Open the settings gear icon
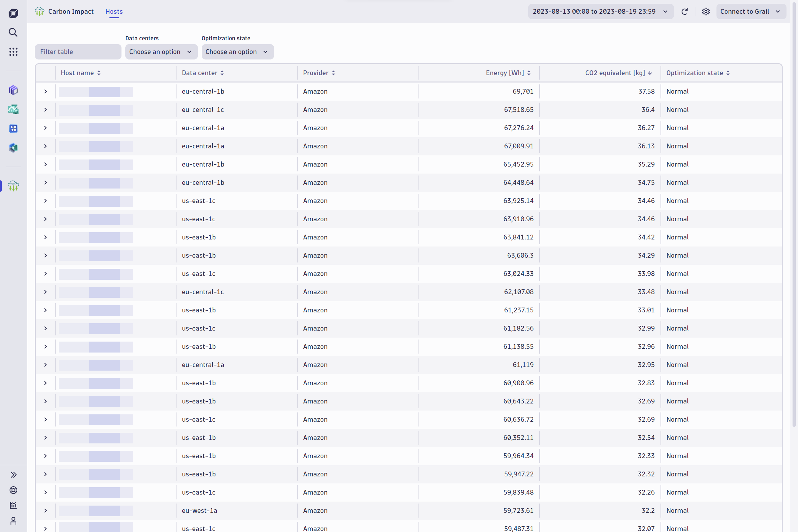The width and height of the screenshot is (798, 532). point(706,11)
